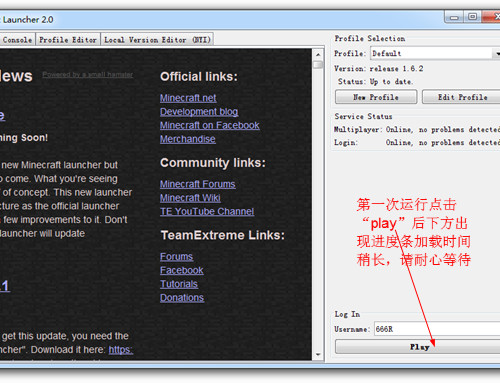500x383 pixels.
Task: Click the scrollbar down arrow in news pane
Action: [318, 354]
